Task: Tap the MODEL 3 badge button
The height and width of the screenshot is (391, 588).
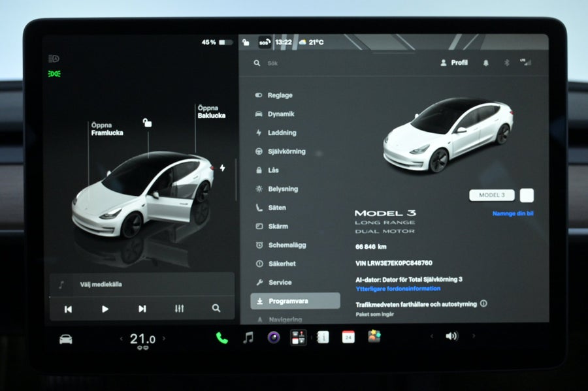Action: click(491, 195)
